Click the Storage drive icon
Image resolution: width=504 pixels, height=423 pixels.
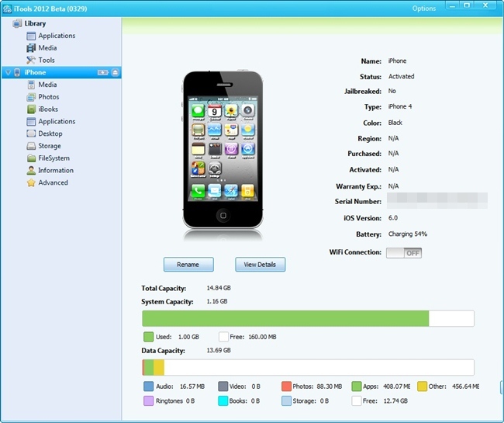[x=31, y=146]
